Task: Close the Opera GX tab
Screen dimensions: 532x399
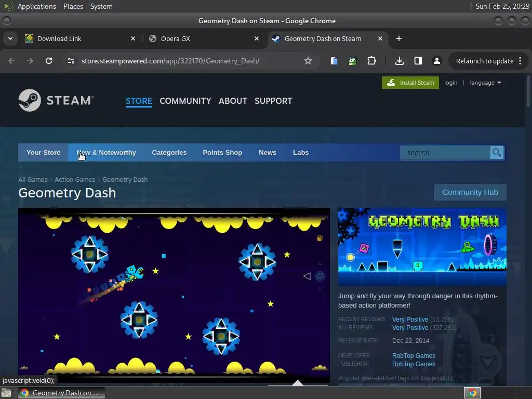Action: tap(257, 38)
